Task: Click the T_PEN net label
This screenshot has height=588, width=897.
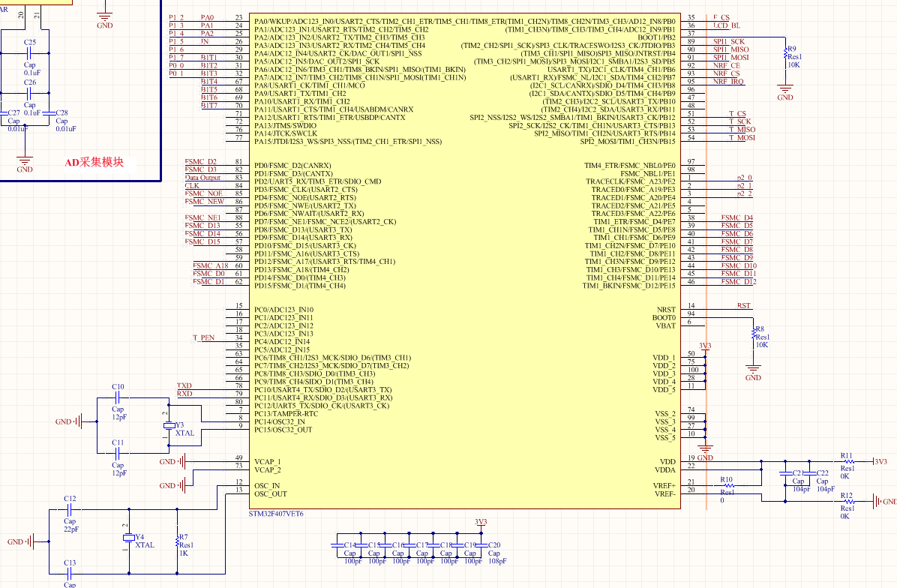Action: pos(204,338)
